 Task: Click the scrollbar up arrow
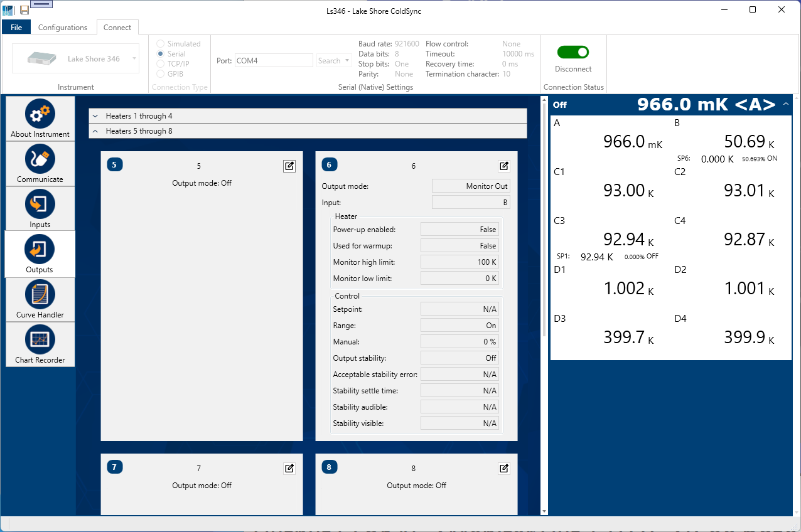tap(544, 100)
